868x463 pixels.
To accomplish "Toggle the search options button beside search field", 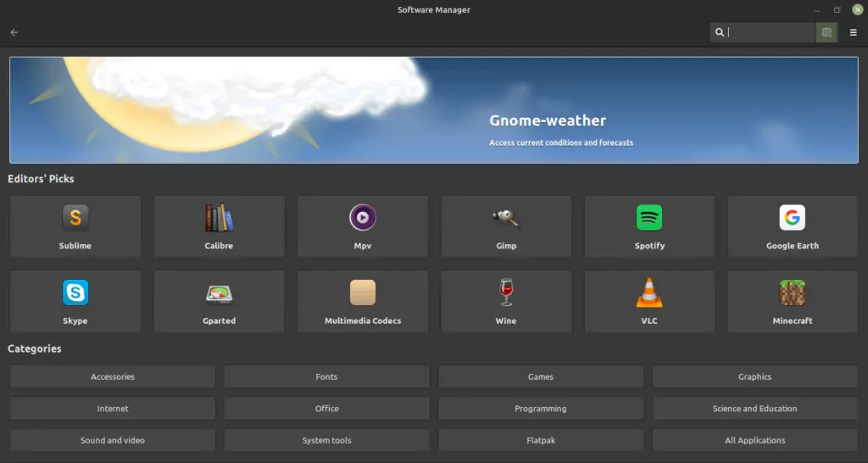I will click(x=826, y=33).
